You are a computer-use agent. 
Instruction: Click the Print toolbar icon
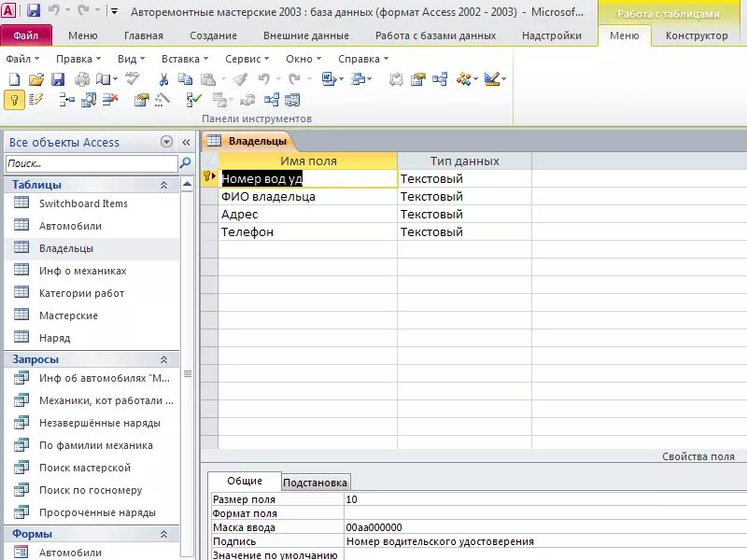[82, 79]
